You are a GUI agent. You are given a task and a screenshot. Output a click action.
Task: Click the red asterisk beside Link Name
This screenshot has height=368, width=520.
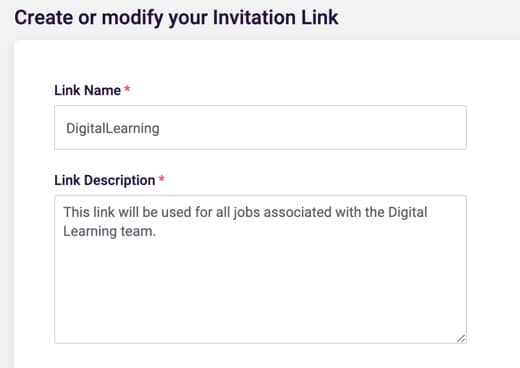point(127,89)
